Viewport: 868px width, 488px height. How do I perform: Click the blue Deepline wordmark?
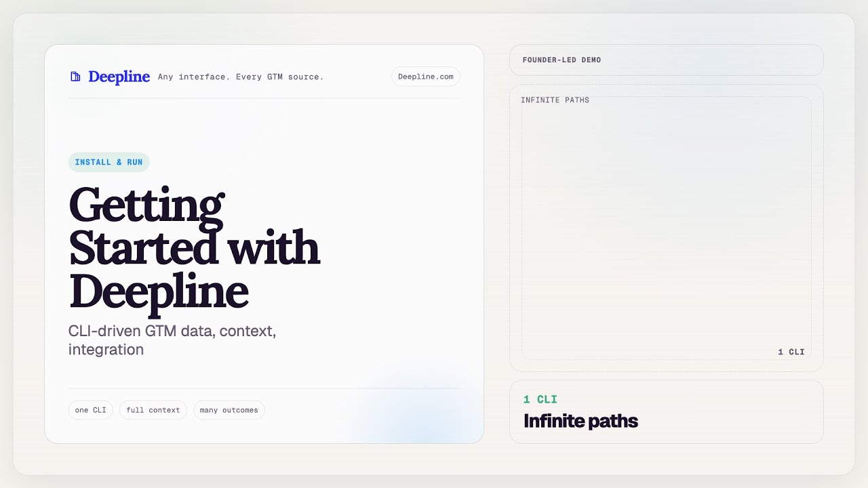pyautogui.click(x=119, y=77)
